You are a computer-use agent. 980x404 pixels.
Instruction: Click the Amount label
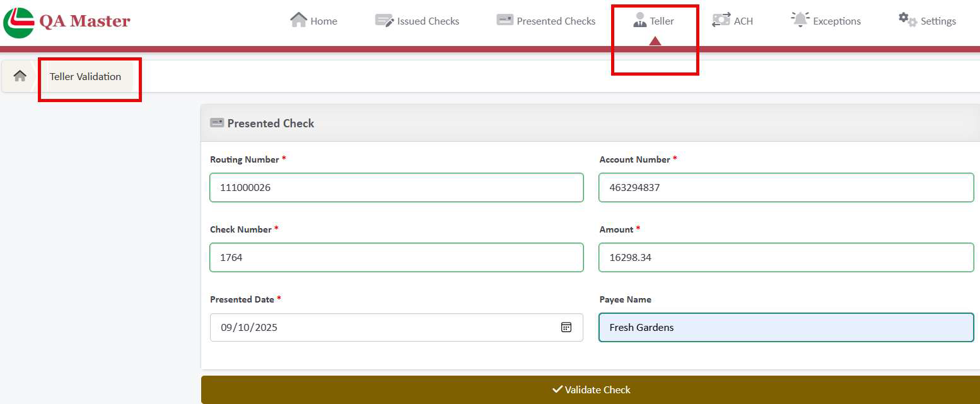tap(616, 229)
